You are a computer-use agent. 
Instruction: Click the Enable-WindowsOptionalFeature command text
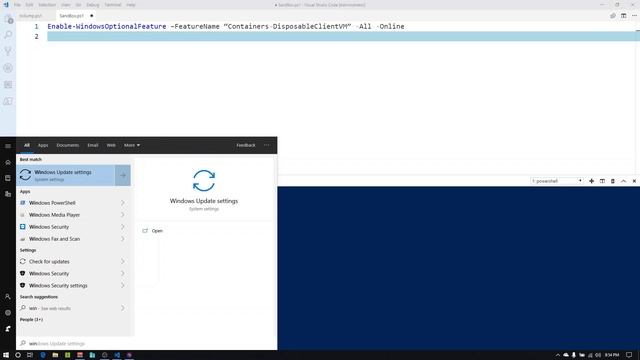pos(107,26)
